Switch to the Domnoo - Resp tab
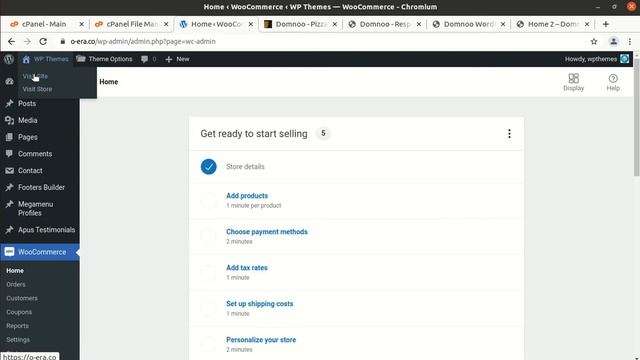 click(x=384, y=24)
